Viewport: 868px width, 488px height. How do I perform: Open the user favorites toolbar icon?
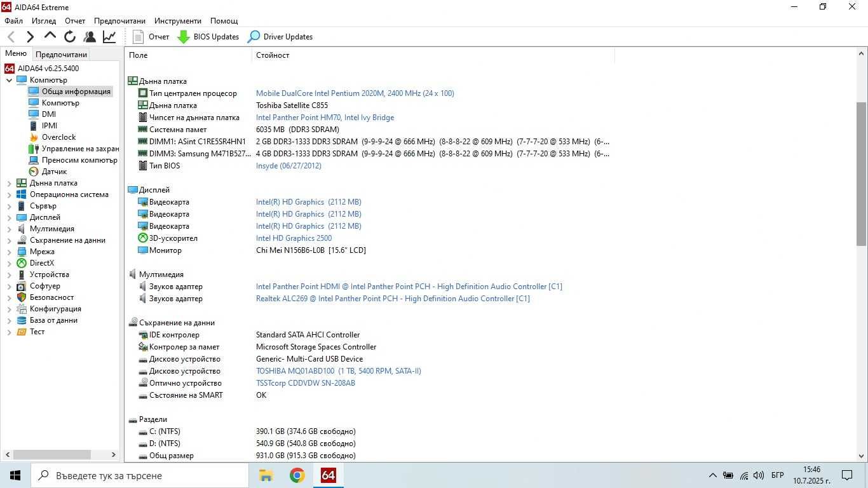pyautogui.click(x=90, y=37)
